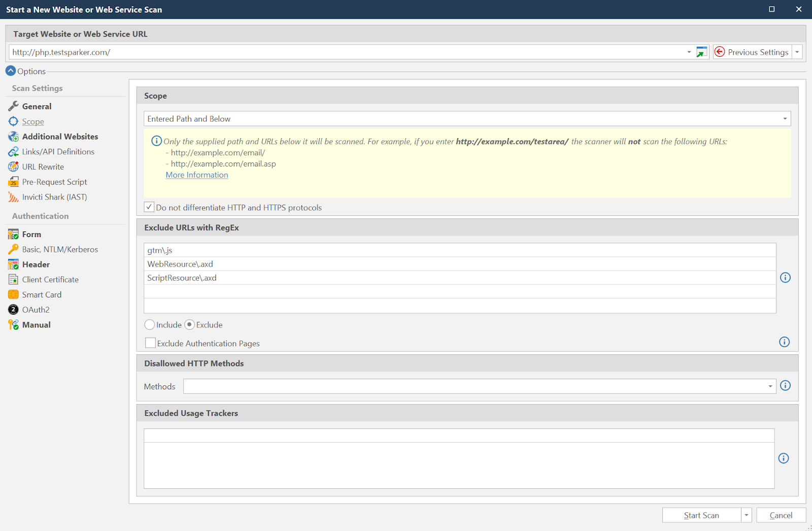Open the Disallowed HTTP Methods dropdown
Image resolution: width=812 pixels, height=531 pixels.
[x=769, y=386]
